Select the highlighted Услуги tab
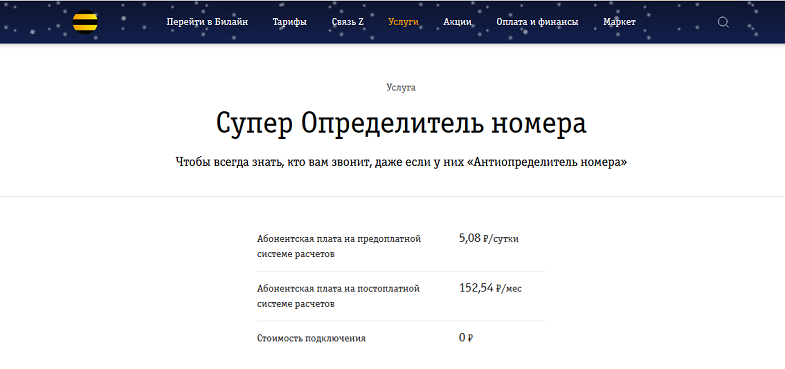The height and width of the screenshot is (369, 785). 404,22
